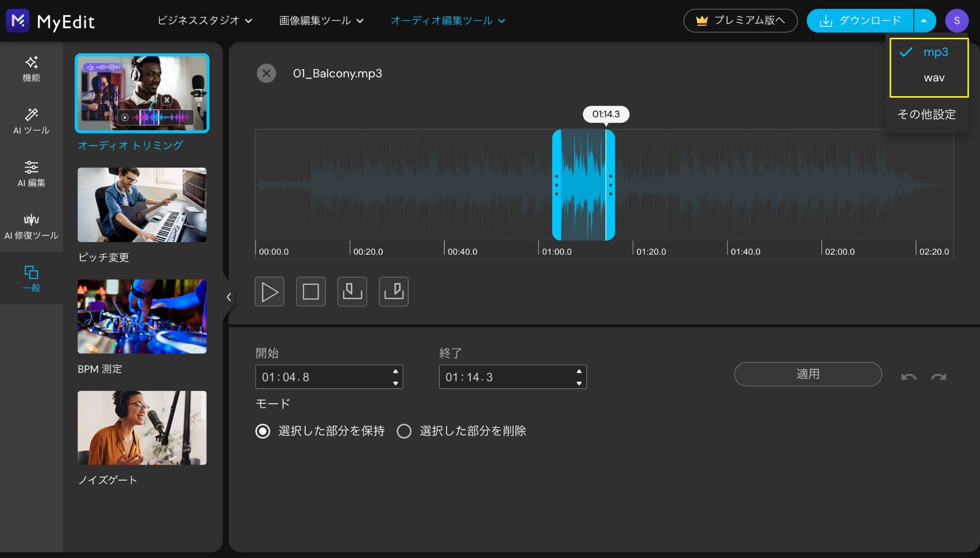
Task: Click the MyEdit logo icon
Action: (18, 21)
